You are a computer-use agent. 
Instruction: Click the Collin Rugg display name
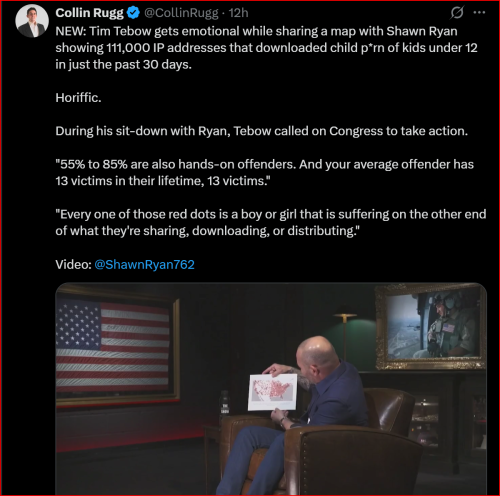point(89,13)
